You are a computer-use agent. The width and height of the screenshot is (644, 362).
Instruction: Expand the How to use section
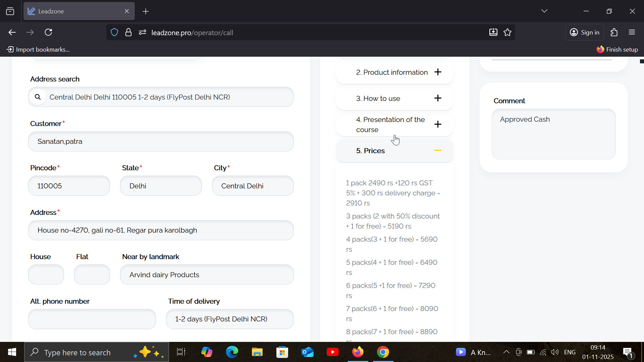pos(438,98)
